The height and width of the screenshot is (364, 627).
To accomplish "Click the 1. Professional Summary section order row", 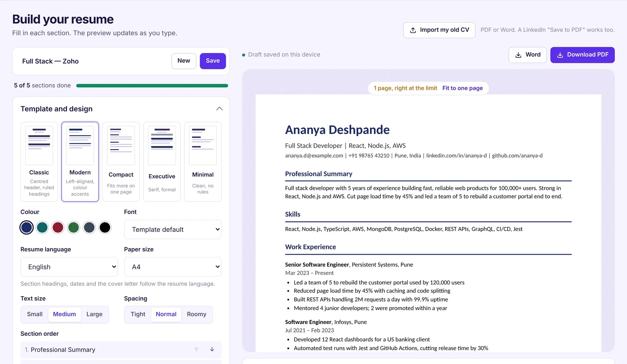I will click(x=121, y=350).
